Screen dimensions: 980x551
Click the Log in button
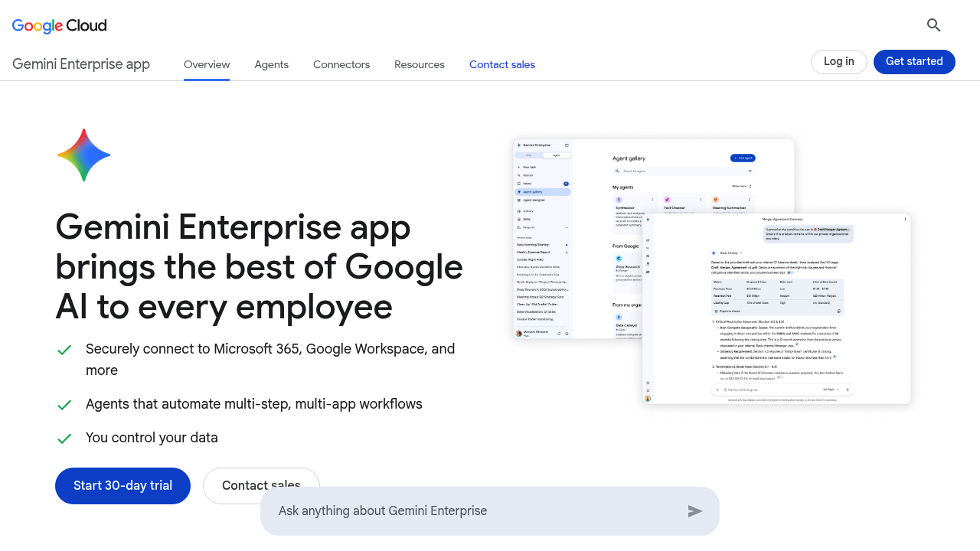839,62
